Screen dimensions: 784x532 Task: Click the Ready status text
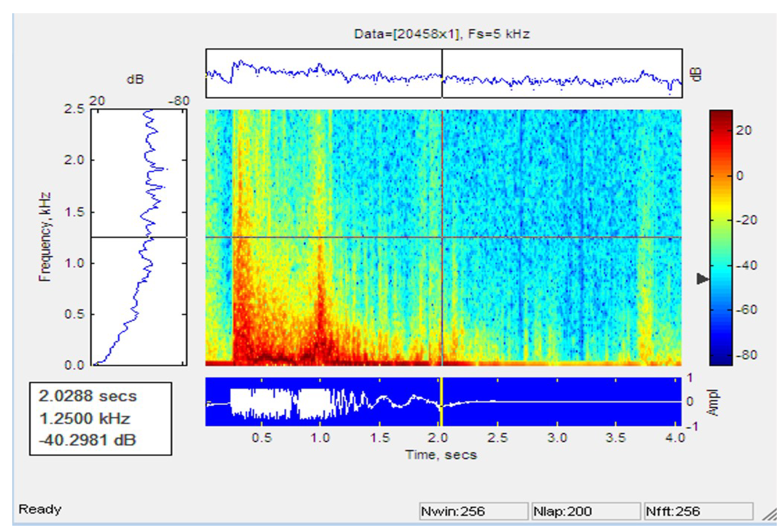[x=40, y=509]
